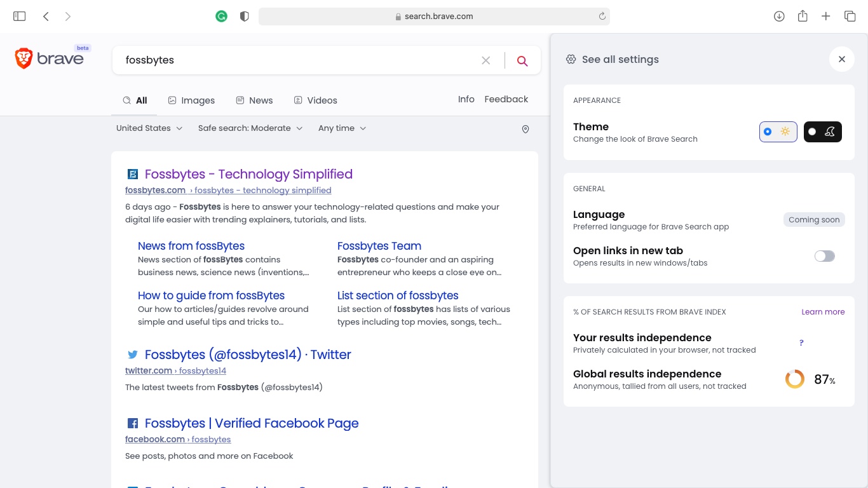Click the beta badge beside Brave logo
Screen dimensions: 868x488
[x=83, y=48]
